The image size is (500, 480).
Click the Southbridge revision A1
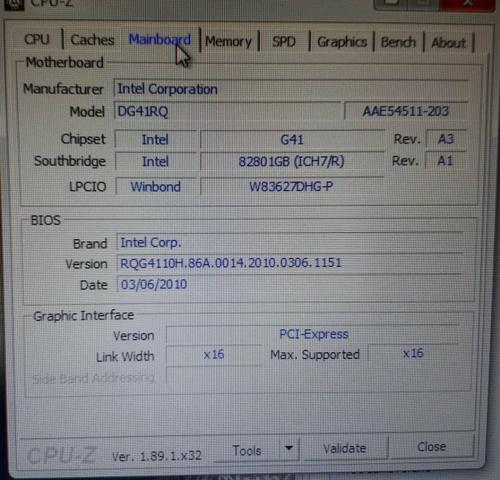[x=445, y=161]
